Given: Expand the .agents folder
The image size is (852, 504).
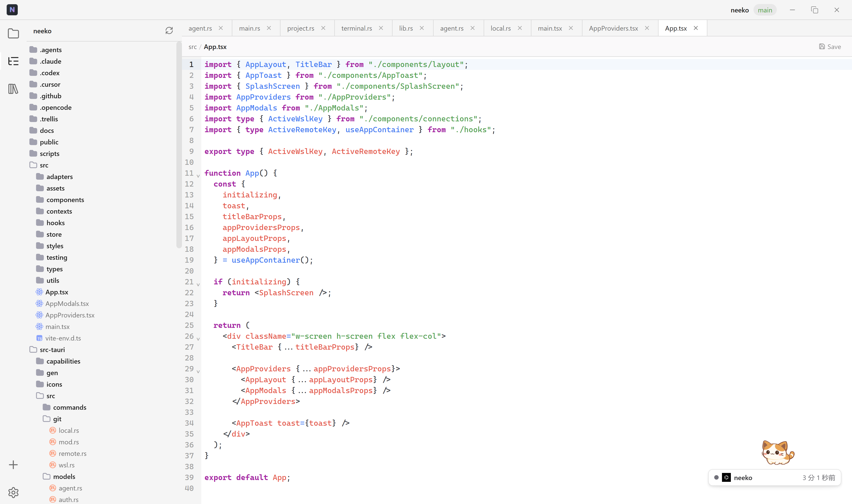Looking at the screenshot, I should tap(45, 50).
